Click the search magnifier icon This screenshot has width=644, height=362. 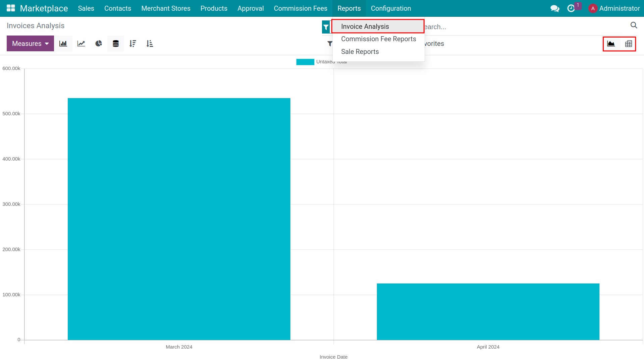(x=634, y=25)
